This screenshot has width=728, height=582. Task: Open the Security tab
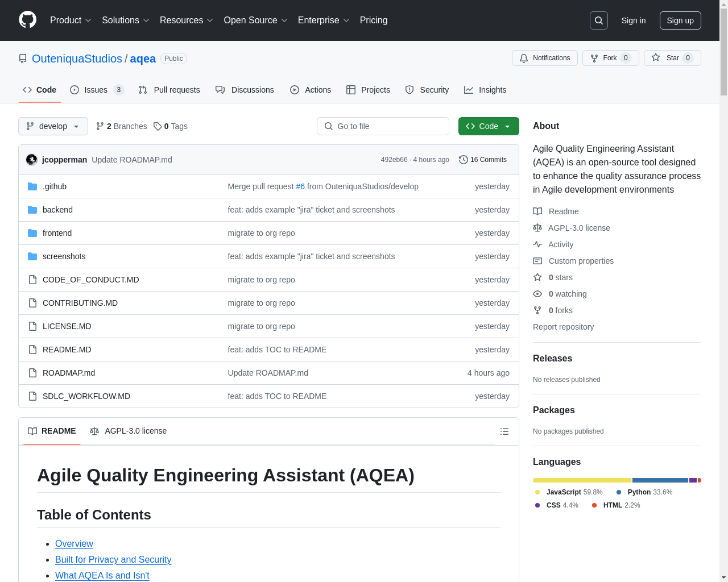pos(427,90)
